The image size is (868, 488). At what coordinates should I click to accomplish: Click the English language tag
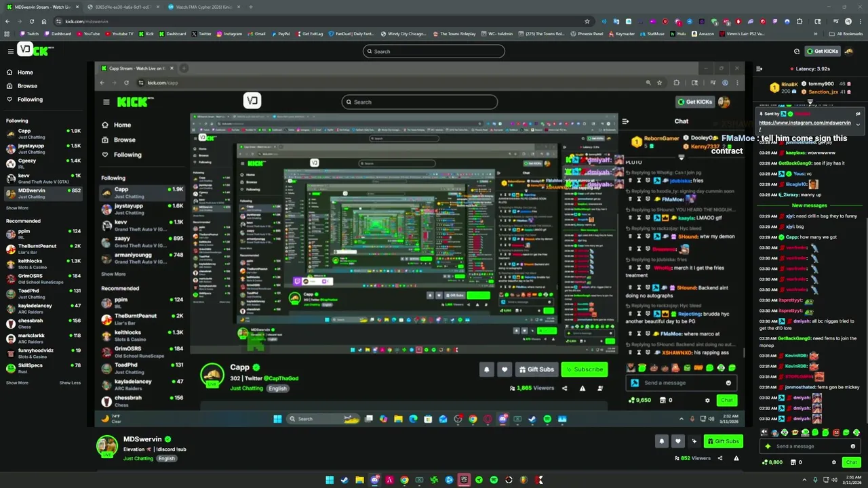point(167,458)
